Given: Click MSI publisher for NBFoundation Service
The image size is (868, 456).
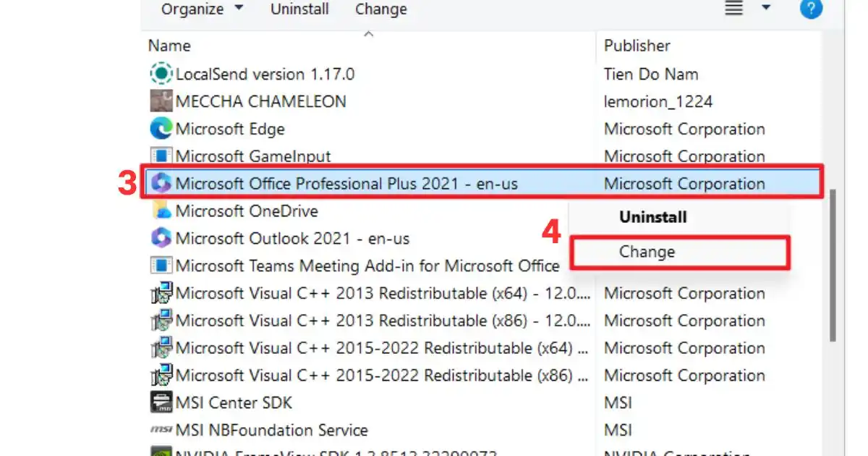Looking at the screenshot, I should [618, 430].
